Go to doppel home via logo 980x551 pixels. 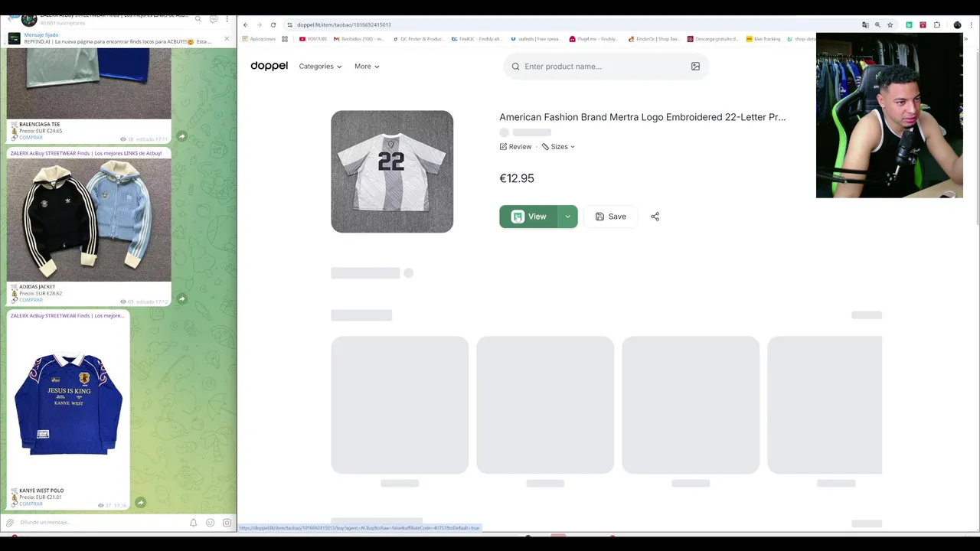(x=269, y=66)
